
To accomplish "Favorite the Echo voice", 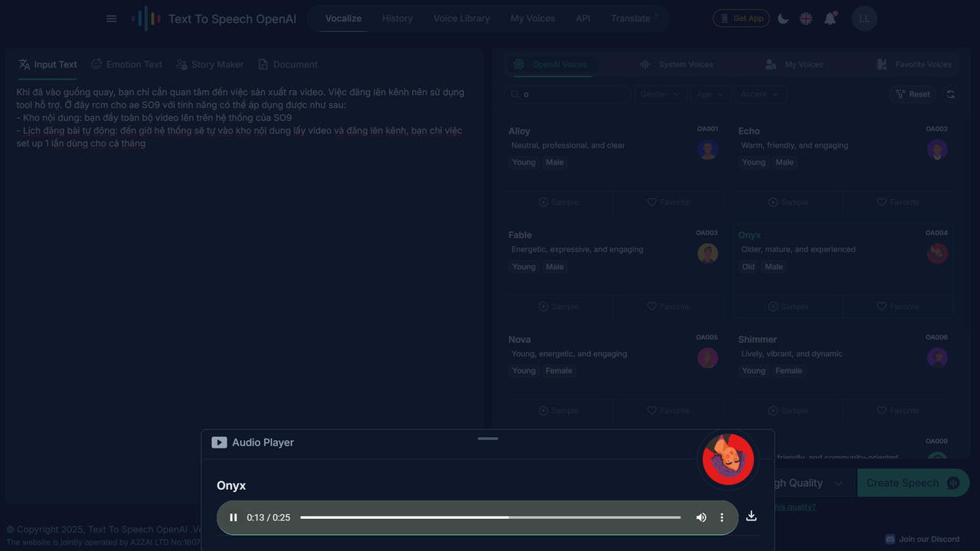I will click(x=898, y=202).
